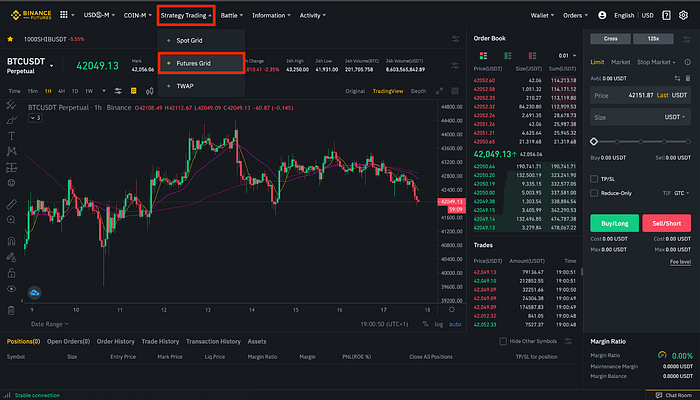Lock all drawing tools
Screen dimensions: 700x400
point(11,273)
